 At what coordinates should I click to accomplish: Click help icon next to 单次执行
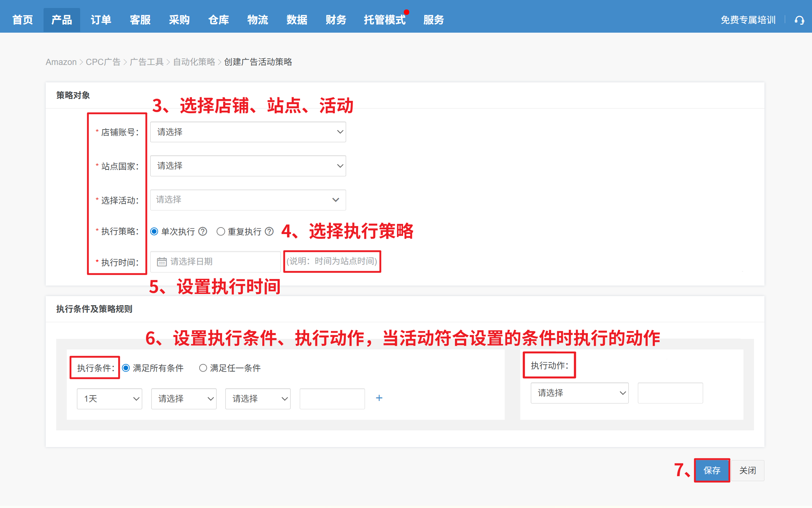click(x=203, y=232)
